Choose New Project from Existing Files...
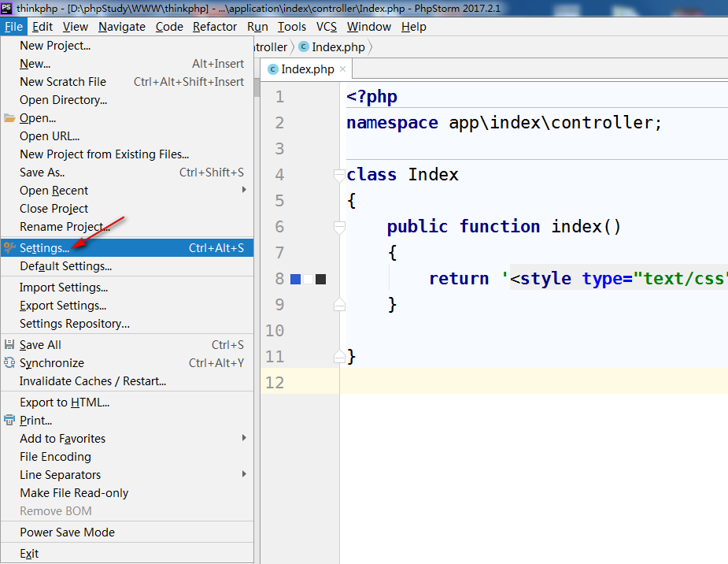Image resolution: width=728 pixels, height=564 pixels. pos(127,154)
